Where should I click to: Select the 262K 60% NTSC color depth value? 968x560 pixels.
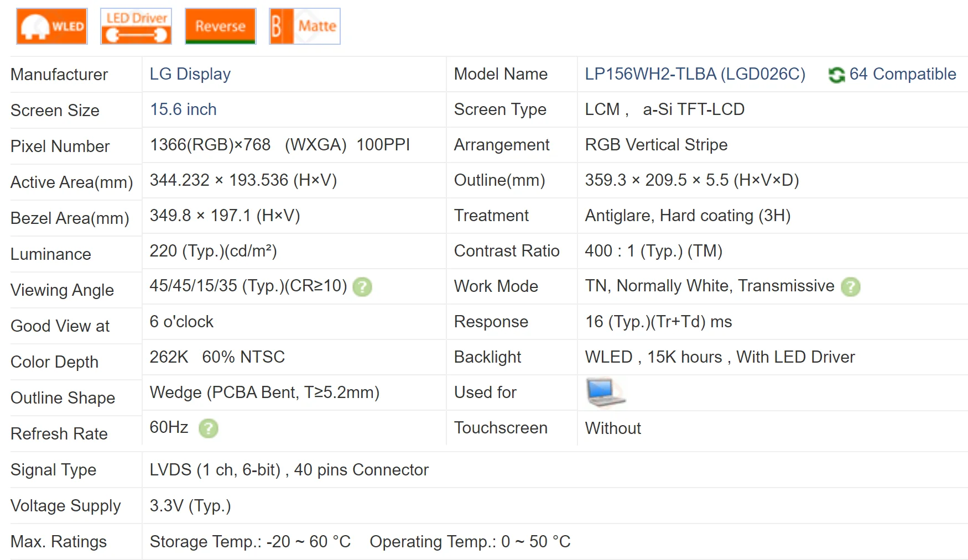[x=217, y=357]
